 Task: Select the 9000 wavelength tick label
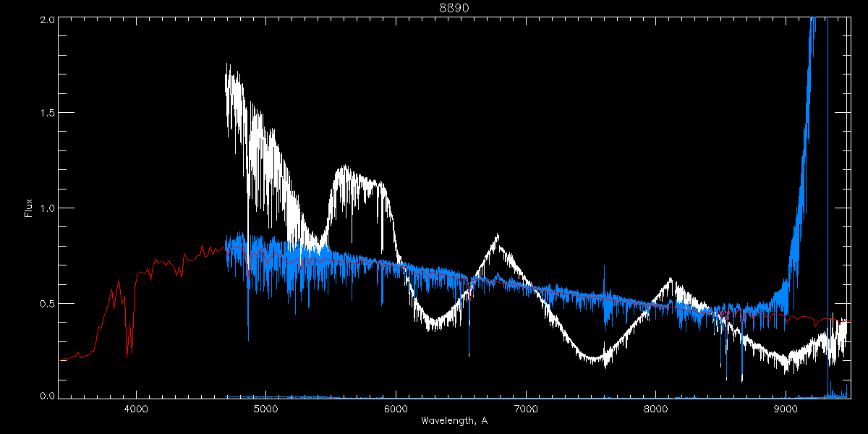(x=786, y=409)
